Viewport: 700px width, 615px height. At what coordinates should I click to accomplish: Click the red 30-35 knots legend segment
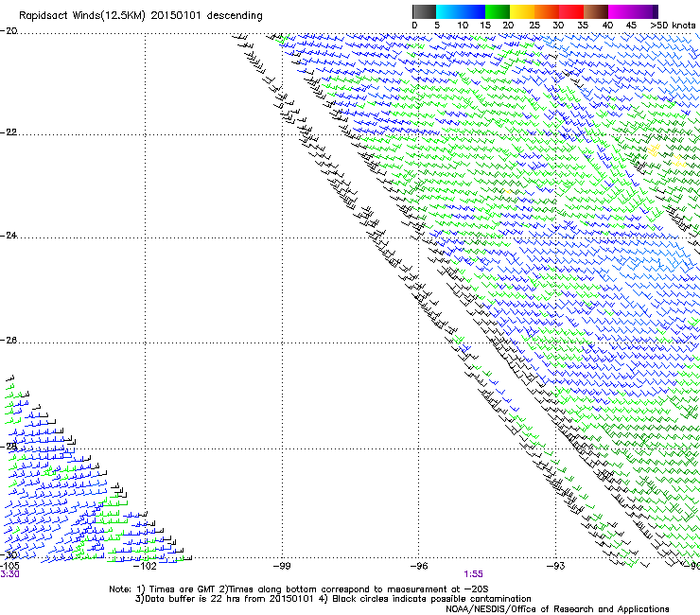571,11
